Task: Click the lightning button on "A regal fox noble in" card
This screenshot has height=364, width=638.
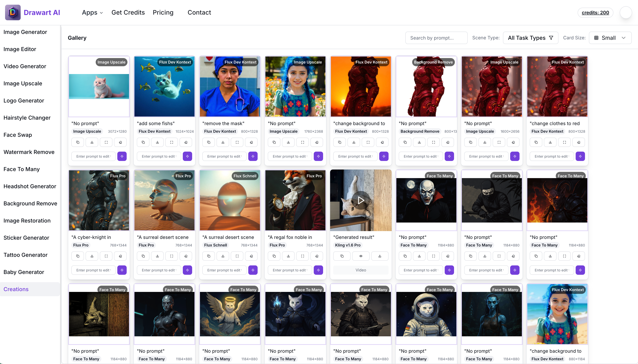Action: click(x=318, y=270)
